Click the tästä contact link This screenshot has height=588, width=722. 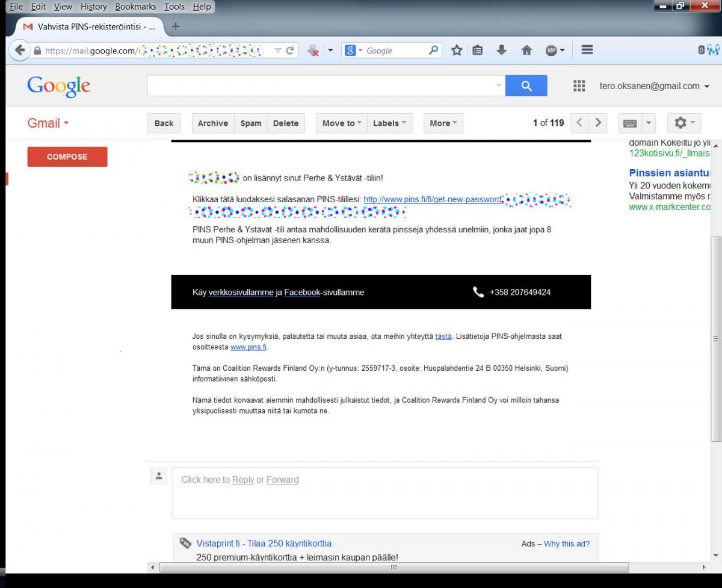[443, 336]
